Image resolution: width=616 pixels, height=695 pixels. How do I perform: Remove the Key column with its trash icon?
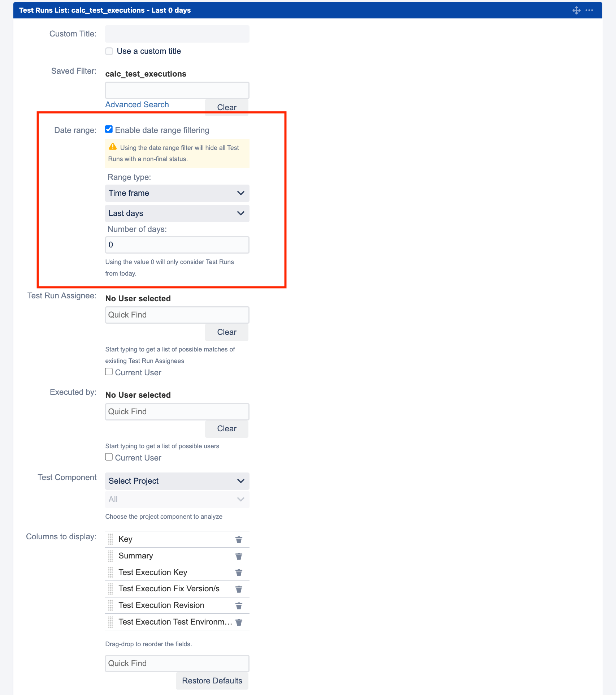pyautogui.click(x=239, y=539)
